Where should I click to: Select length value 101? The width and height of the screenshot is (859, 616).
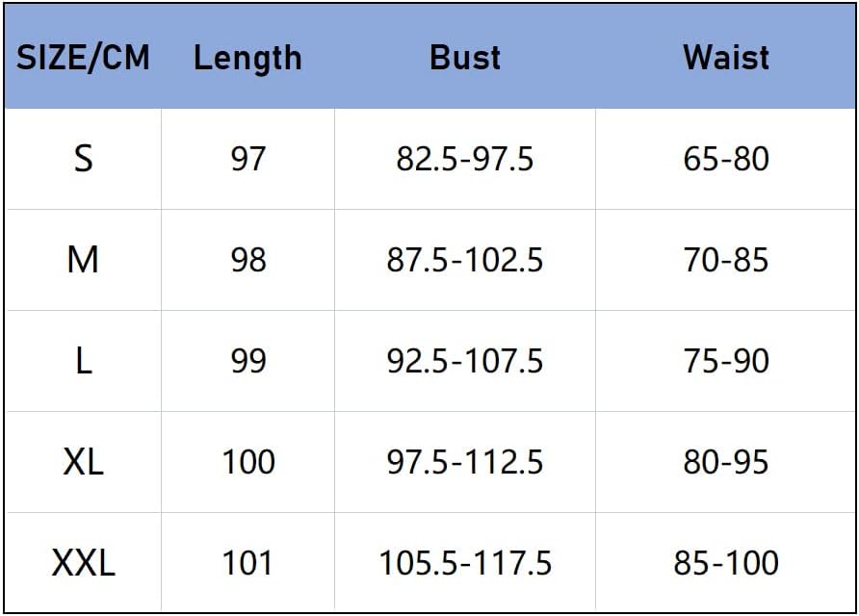tap(247, 562)
